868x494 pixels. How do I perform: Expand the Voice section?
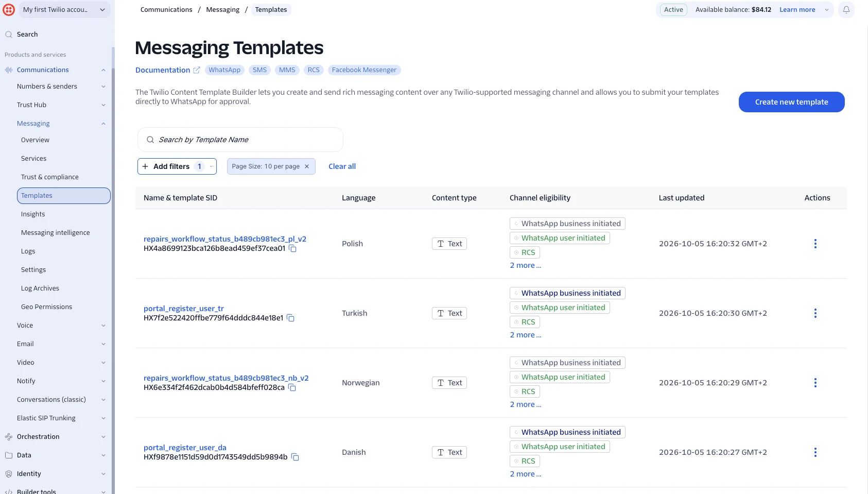tap(103, 326)
